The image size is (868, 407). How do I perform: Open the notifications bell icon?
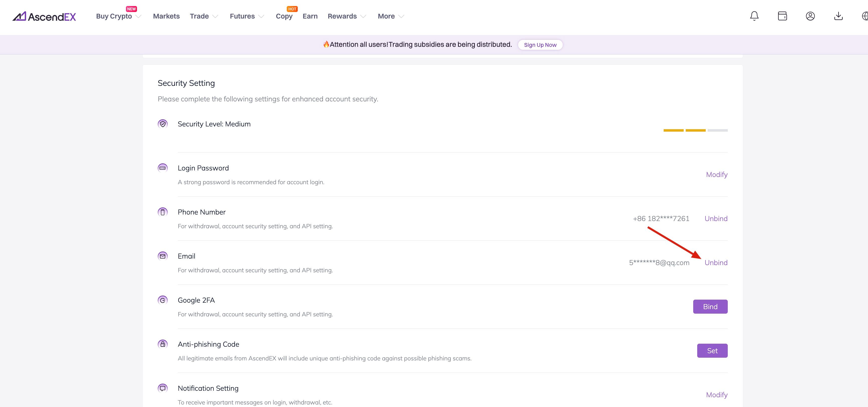tap(754, 16)
